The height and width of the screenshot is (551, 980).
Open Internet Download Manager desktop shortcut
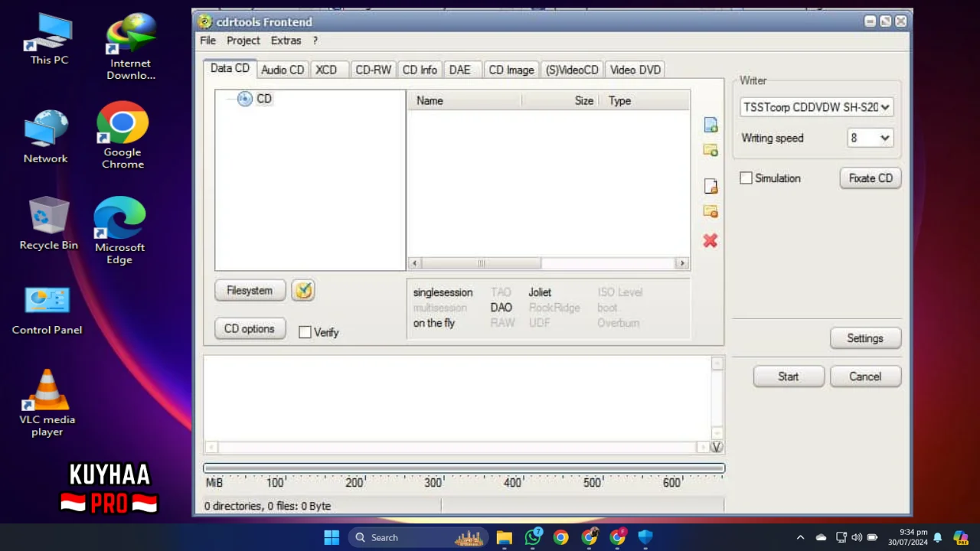131,46
